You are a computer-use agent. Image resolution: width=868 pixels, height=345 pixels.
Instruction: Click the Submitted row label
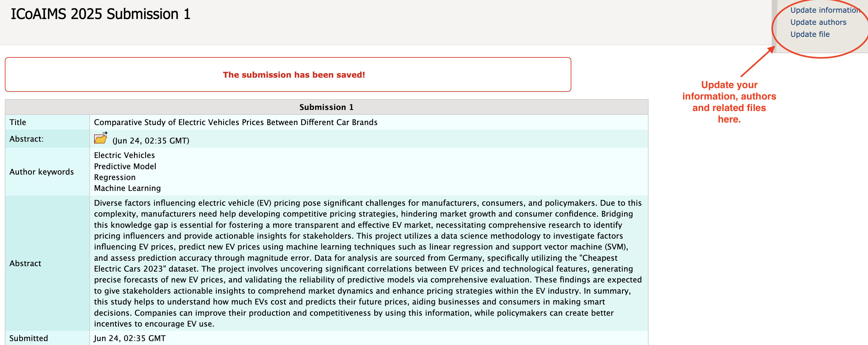29,338
